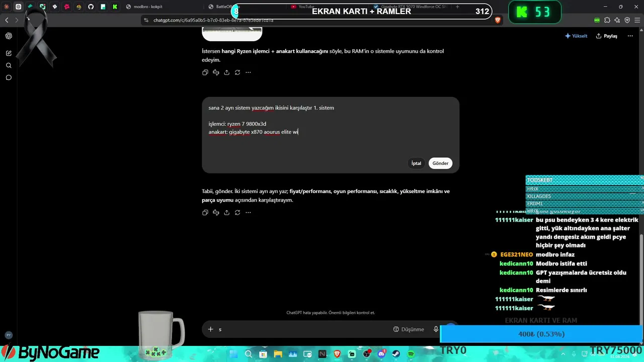Share the 'Tabii, gönder' reply
The width and height of the screenshot is (644, 362).
pos(227,213)
